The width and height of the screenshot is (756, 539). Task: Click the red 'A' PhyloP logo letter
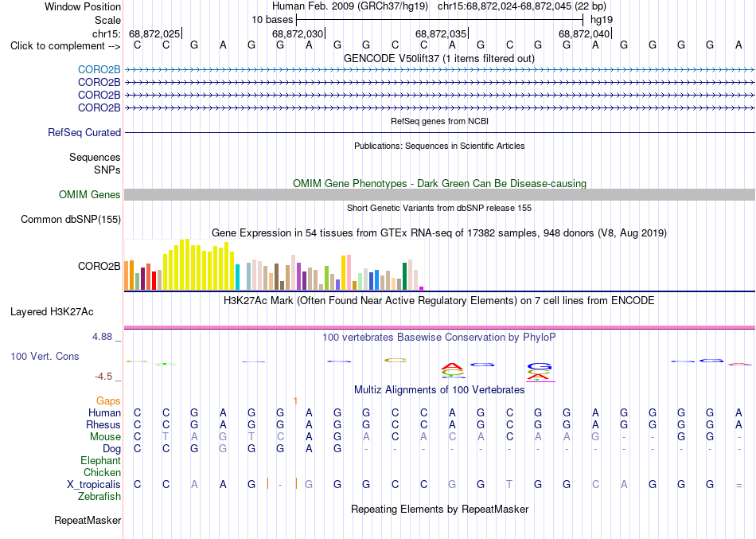(x=452, y=366)
